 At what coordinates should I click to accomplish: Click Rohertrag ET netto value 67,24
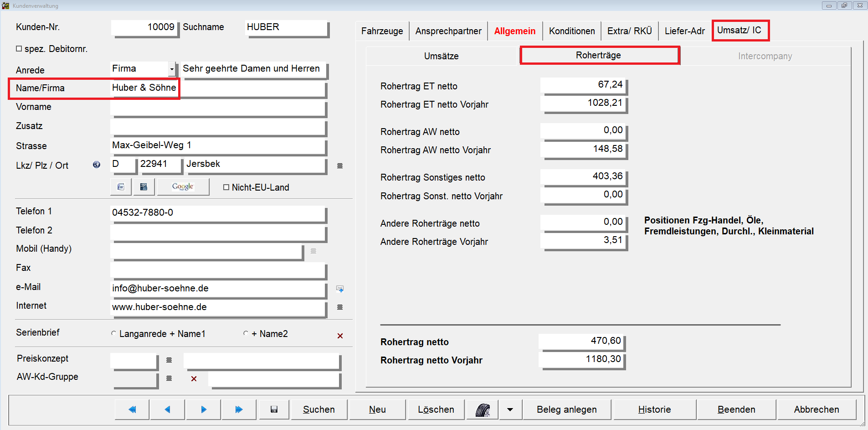tap(583, 85)
